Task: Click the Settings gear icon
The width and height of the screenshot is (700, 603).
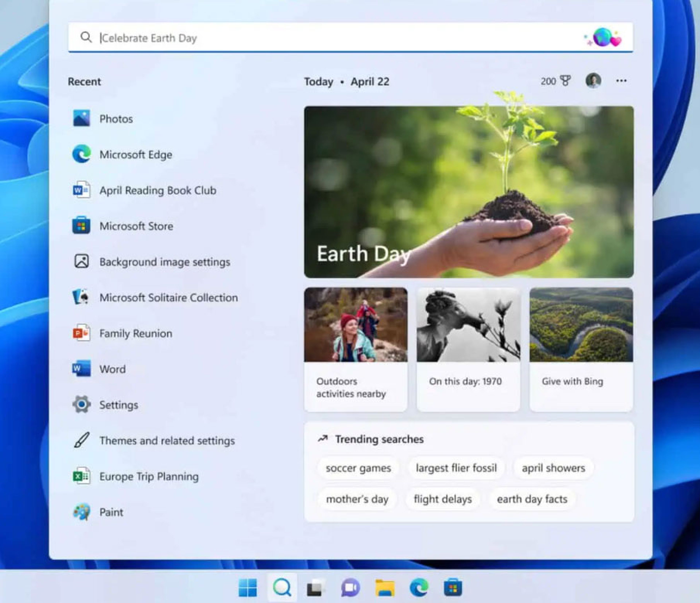Action: 81,404
